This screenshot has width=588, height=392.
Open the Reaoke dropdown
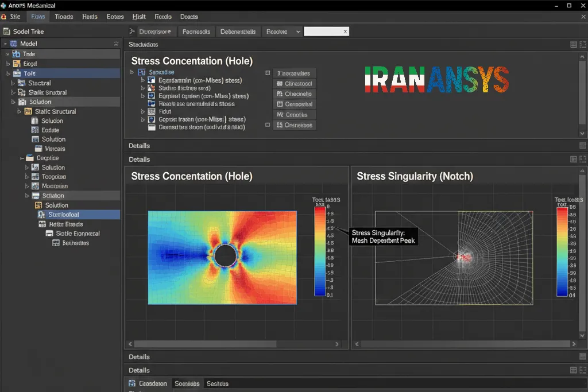283,32
